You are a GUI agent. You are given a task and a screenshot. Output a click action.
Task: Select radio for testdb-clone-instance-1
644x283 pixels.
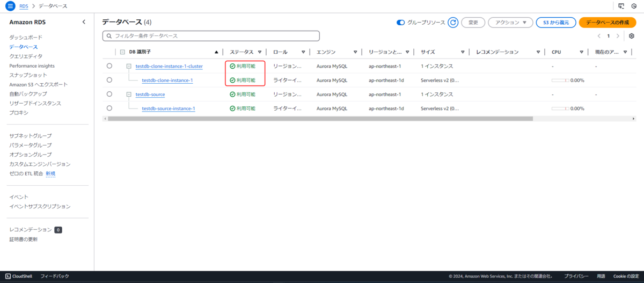[x=109, y=80]
